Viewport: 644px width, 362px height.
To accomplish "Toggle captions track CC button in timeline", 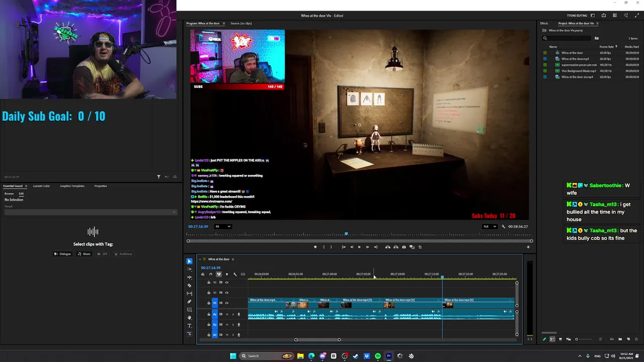I will [x=243, y=274].
